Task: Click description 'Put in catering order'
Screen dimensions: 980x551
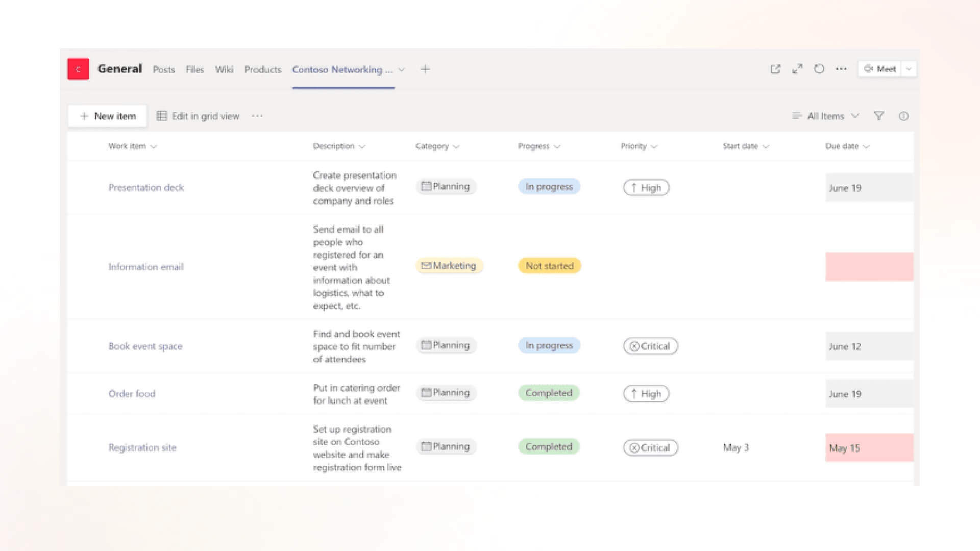Action: [x=356, y=394]
